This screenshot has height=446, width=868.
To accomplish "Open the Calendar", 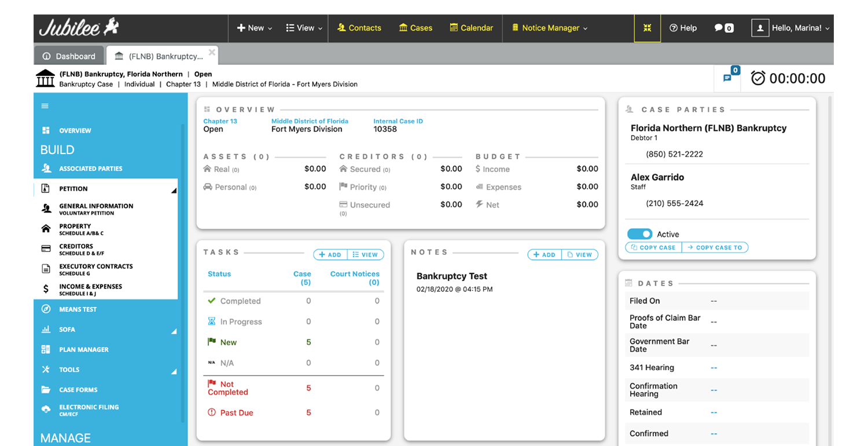I will pyautogui.click(x=472, y=28).
